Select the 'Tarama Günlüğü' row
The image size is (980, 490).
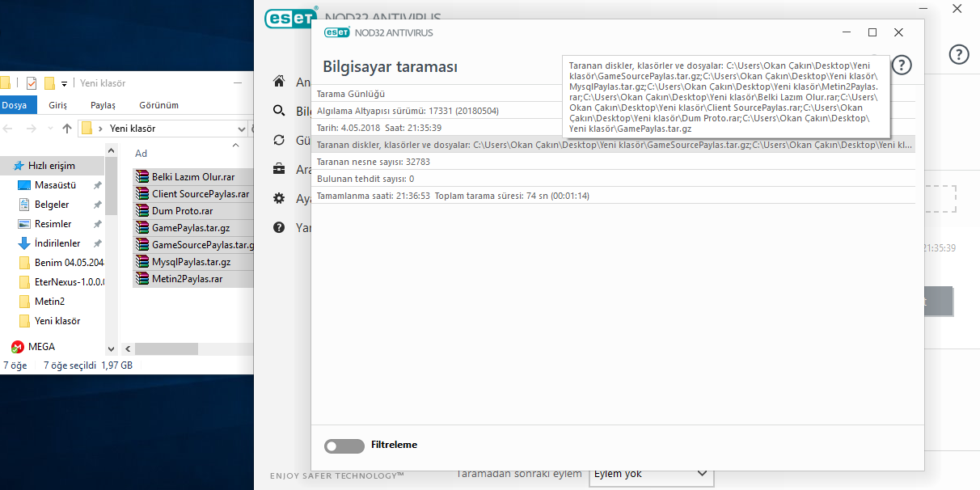pyautogui.click(x=615, y=94)
